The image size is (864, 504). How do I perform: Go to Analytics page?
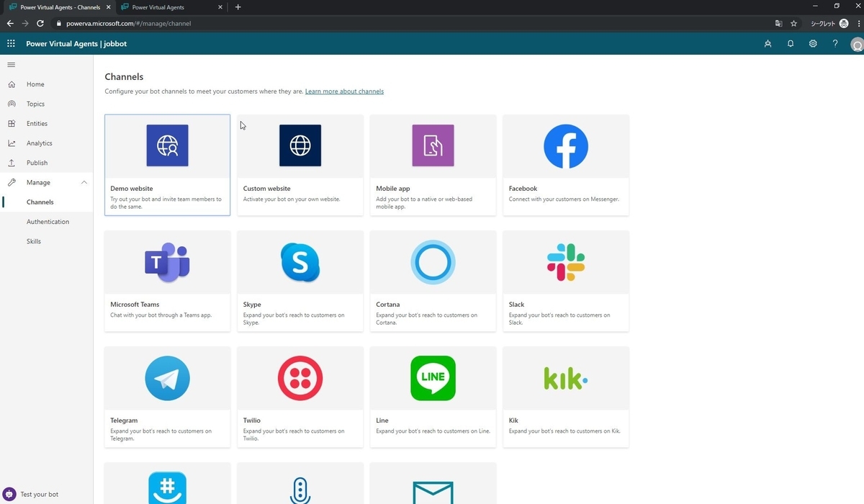(x=40, y=143)
